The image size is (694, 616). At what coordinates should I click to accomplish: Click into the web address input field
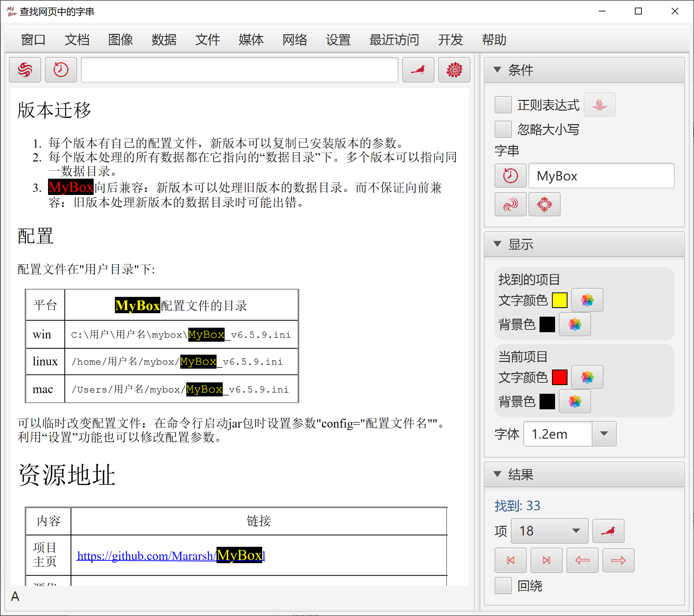240,70
